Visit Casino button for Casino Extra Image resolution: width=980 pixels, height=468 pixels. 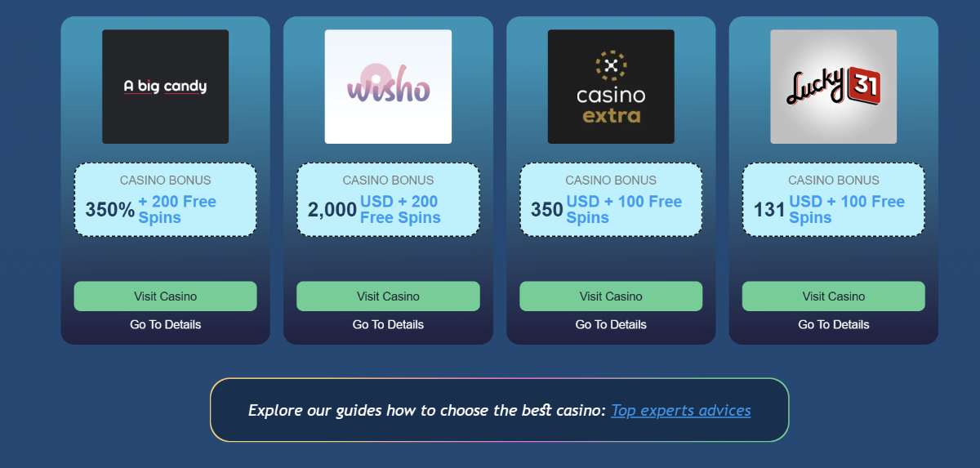[611, 296]
